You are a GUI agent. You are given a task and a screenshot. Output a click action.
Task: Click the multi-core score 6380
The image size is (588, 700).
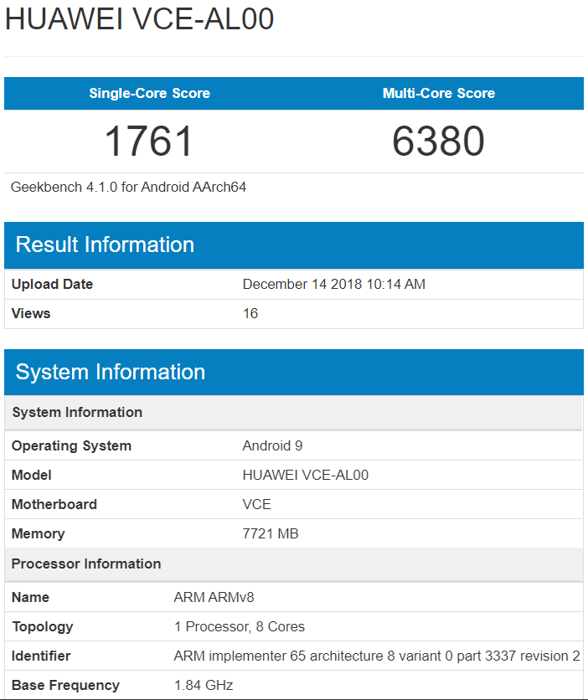(438, 141)
